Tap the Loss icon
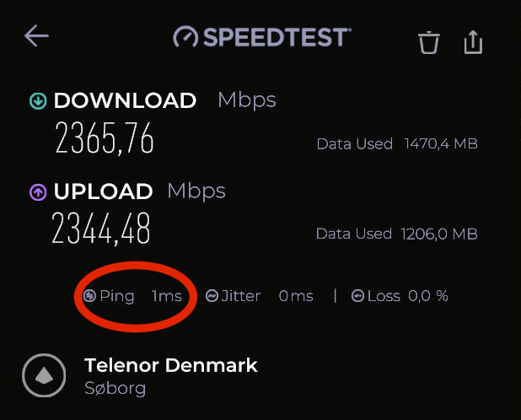521x420 pixels. [x=358, y=296]
